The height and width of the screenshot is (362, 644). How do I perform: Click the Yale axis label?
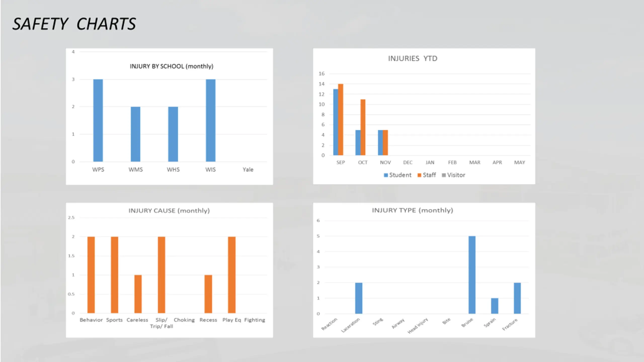tap(248, 170)
